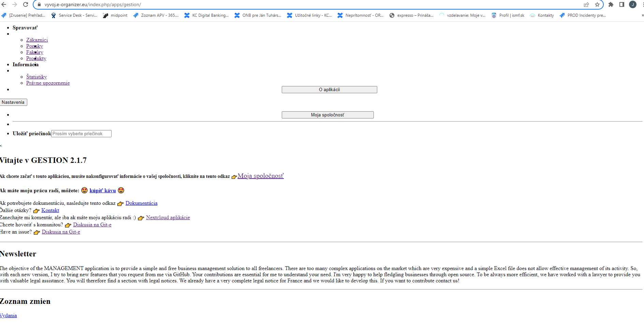Open the PROD Incidenty bookmark
The height and width of the screenshot is (324, 644).
pos(583,15)
